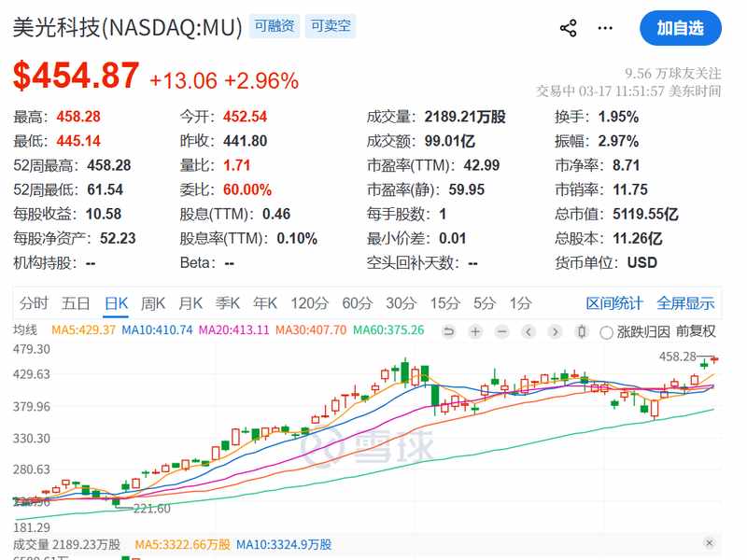This screenshot has height=560, width=747.
Task: Pan the chart left using the left arrow
Action: (x=528, y=331)
